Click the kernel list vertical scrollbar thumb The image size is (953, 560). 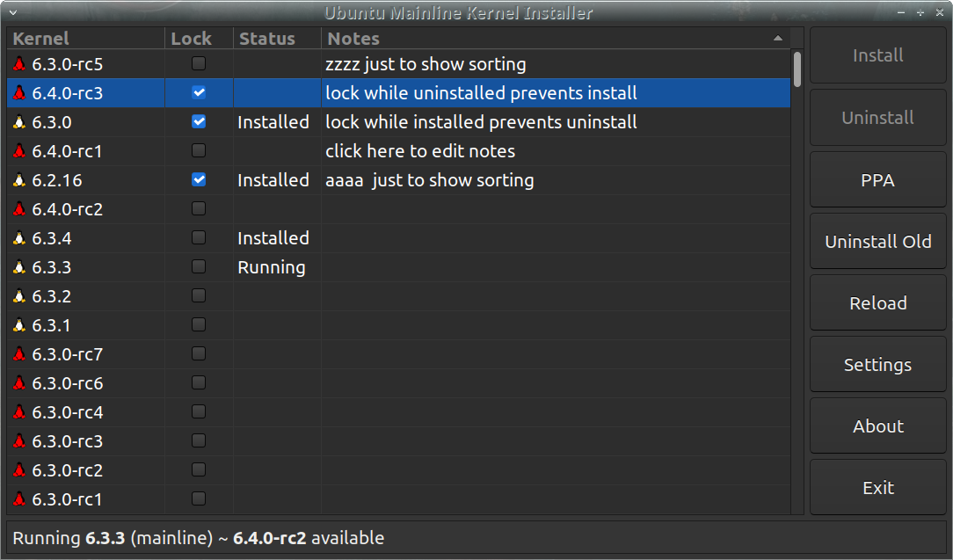click(x=797, y=69)
